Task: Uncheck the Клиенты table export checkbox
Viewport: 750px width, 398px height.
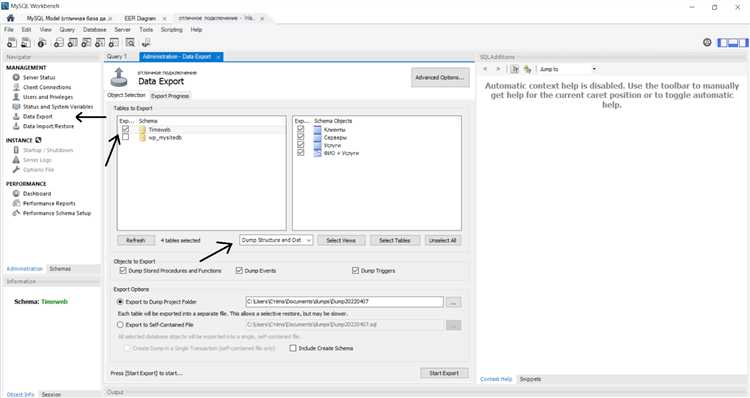Action: click(x=300, y=129)
